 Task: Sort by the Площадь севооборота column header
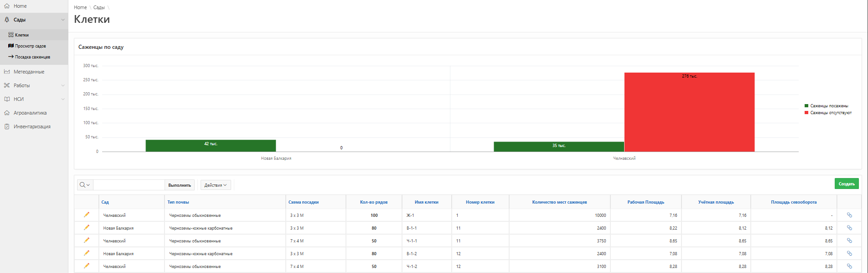click(794, 202)
